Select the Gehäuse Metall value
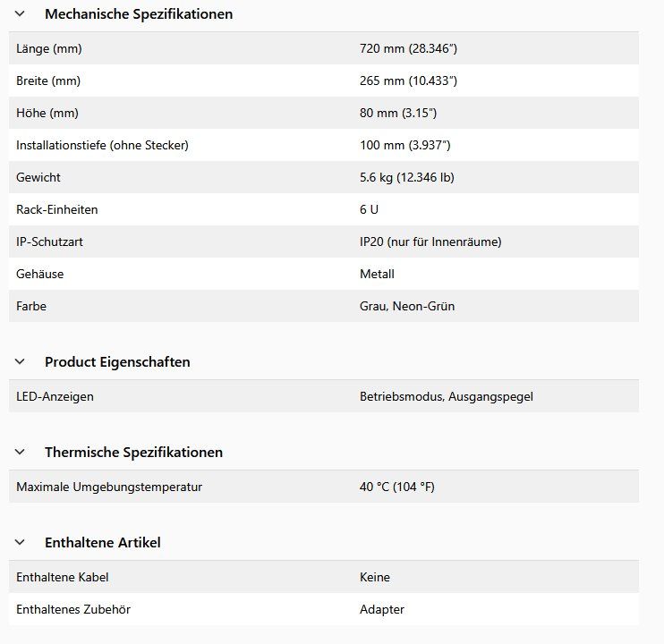Viewport: 664px width, 644px height. coord(377,274)
